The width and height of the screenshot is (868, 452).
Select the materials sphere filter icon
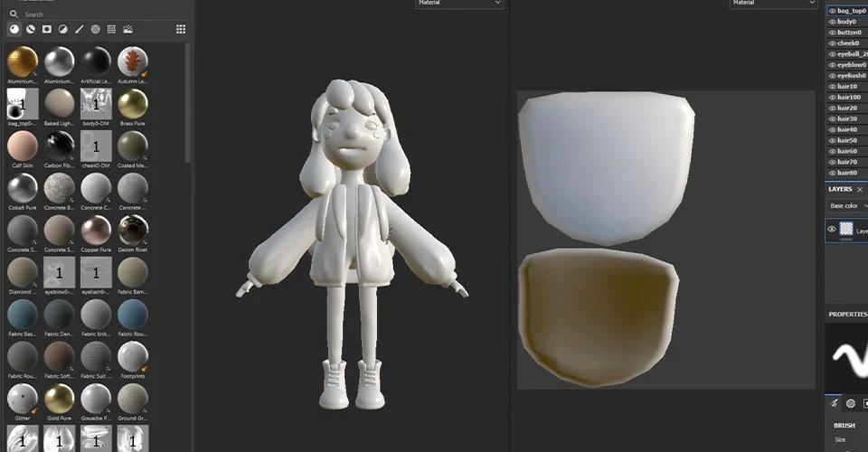point(14,29)
